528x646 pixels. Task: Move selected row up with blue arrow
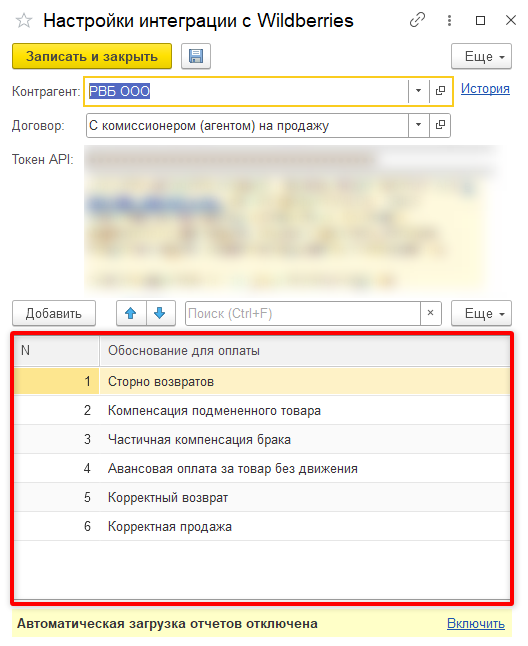131,314
